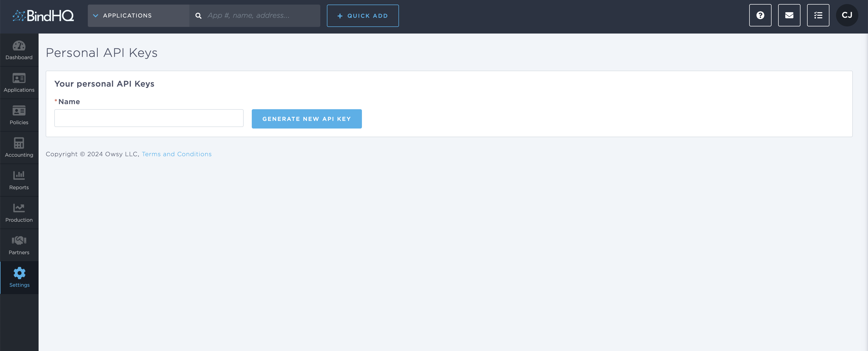Click the 'Your personal API Keys' heading
868x351 pixels.
pos(105,84)
